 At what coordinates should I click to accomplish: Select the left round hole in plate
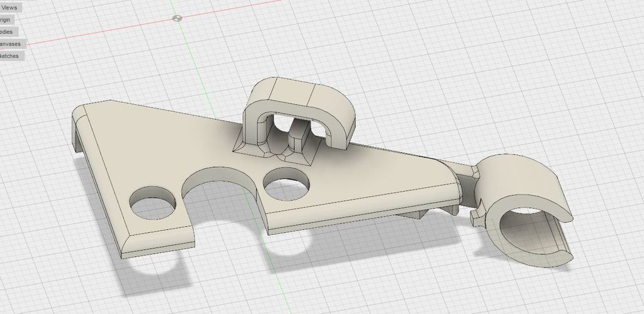152,203
